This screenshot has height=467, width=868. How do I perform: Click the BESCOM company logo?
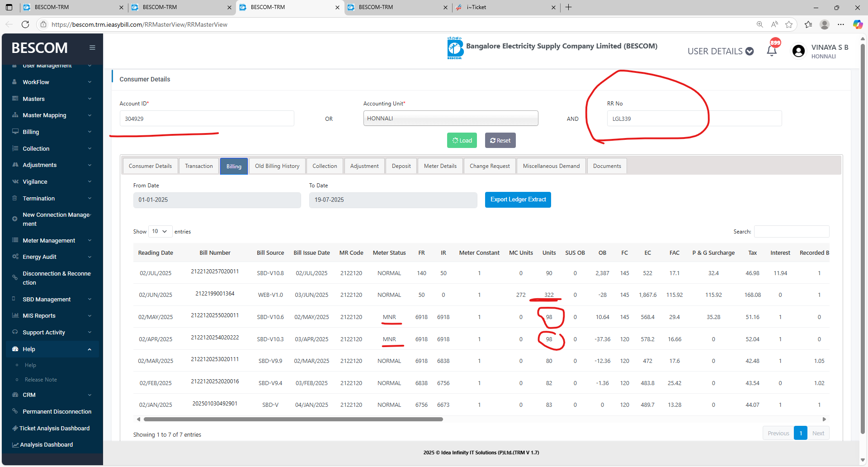(455, 48)
